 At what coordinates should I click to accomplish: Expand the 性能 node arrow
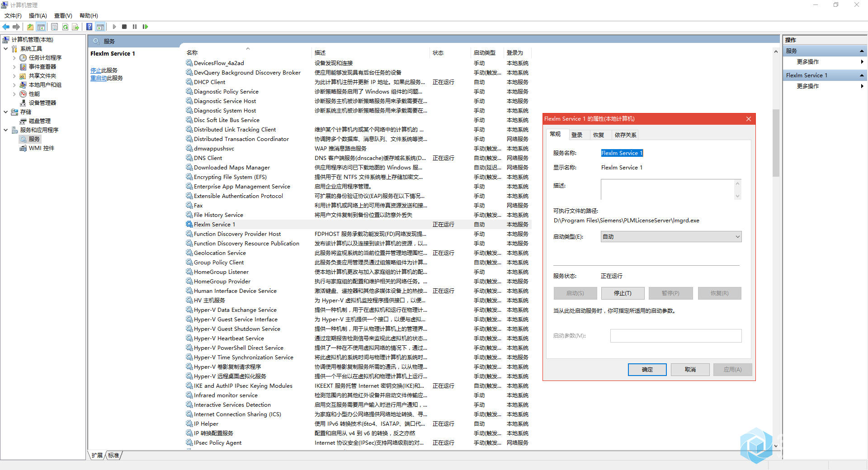[x=14, y=94]
